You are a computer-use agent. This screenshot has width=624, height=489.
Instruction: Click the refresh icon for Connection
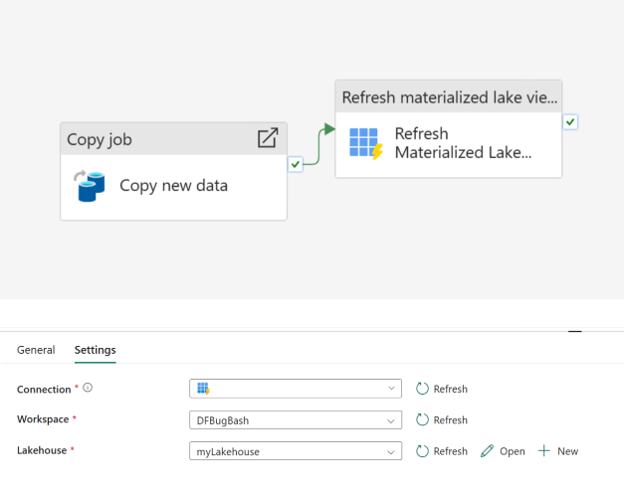pos(422,389)
